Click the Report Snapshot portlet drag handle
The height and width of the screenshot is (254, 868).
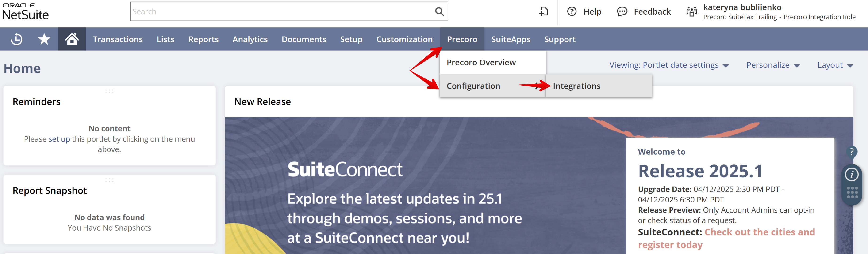109,180
